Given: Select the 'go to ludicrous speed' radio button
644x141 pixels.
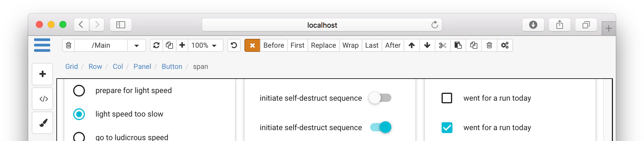Looking at the screenshot, I should tap(79, 137).
